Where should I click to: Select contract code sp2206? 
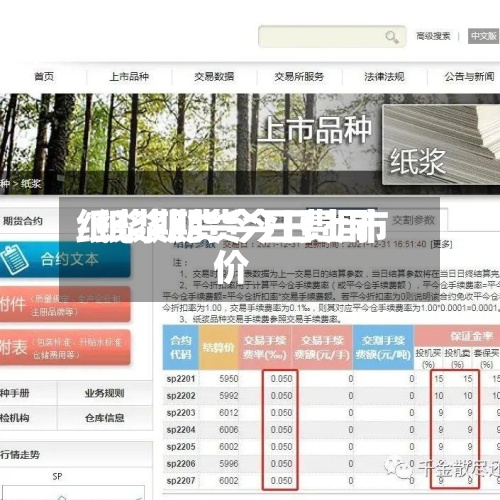coord(181,464)
